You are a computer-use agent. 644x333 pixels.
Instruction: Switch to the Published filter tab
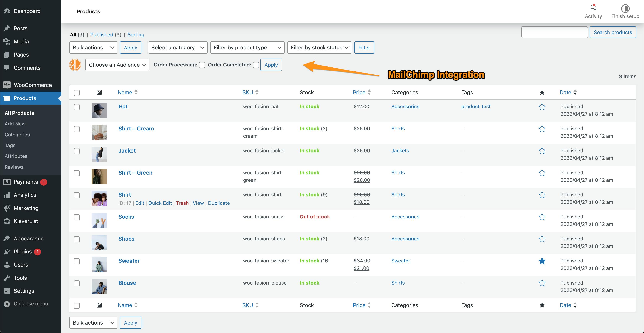102,34
